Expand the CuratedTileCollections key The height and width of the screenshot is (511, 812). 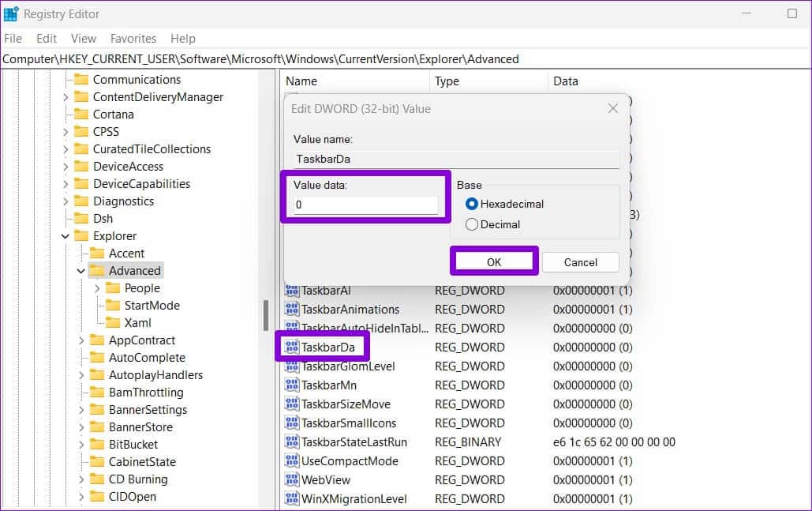click(65, 149)
